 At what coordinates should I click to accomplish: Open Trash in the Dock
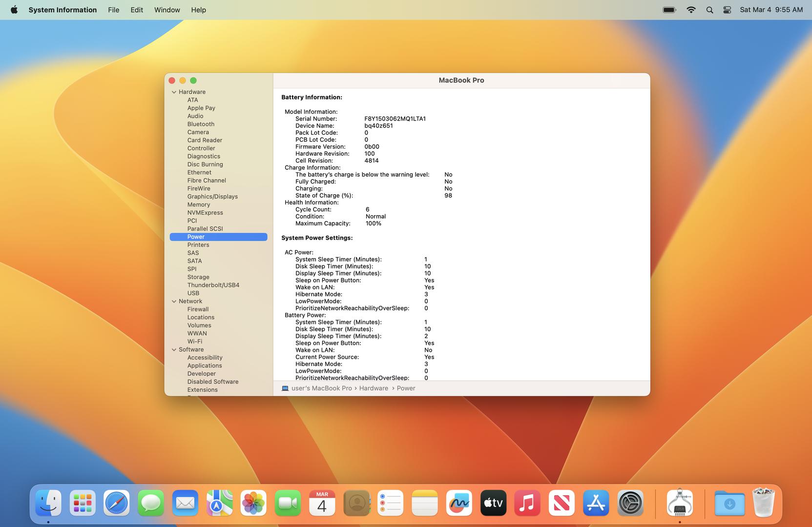(x=764, y=503)
